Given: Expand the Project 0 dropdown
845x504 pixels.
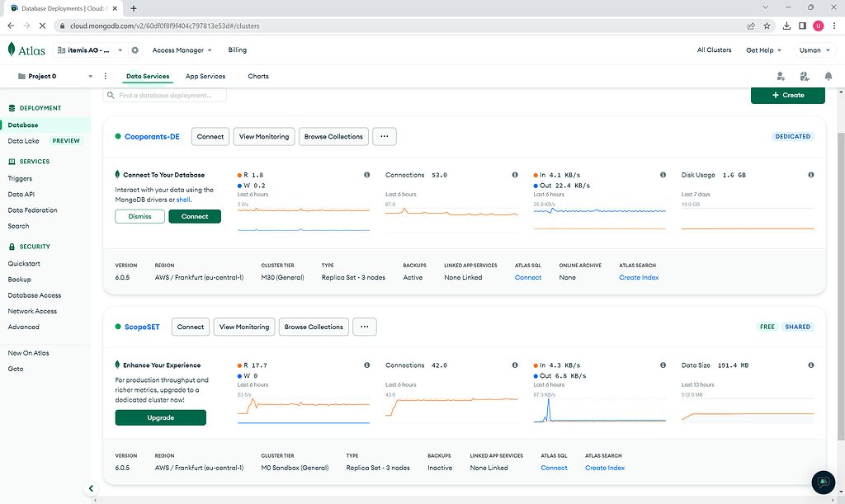Looking at the screenshot, I should tap(91, 77).
